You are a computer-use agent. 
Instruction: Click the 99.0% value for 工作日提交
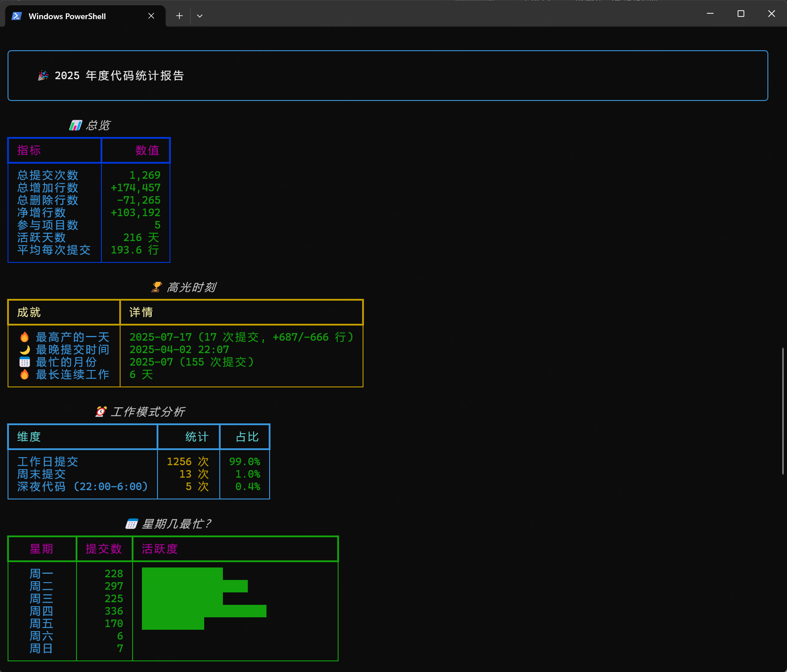(244, 462)
